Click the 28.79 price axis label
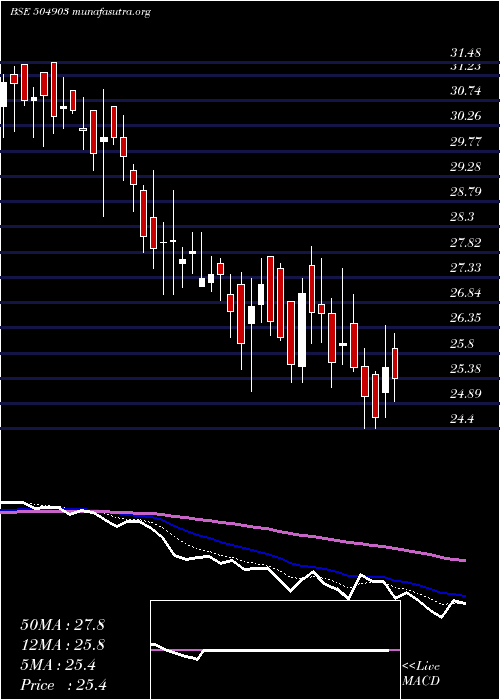The height and width of the screenshot is (700, 500). (466, 192)
